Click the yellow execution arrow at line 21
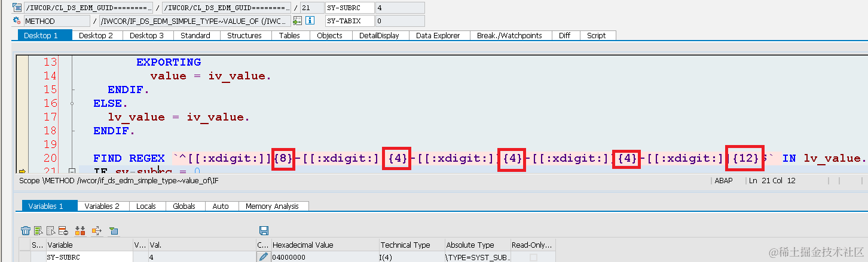868x262 pixels. (x=23, y=171)
